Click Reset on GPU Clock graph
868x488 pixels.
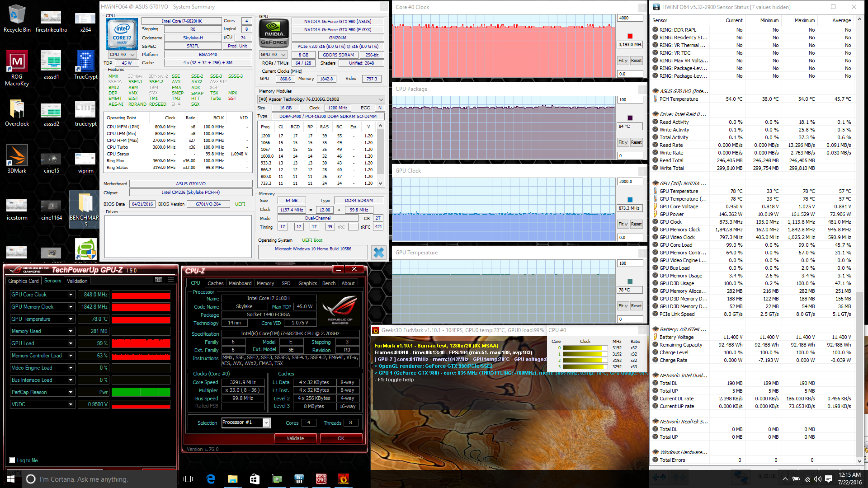click(x=636, y=224)
